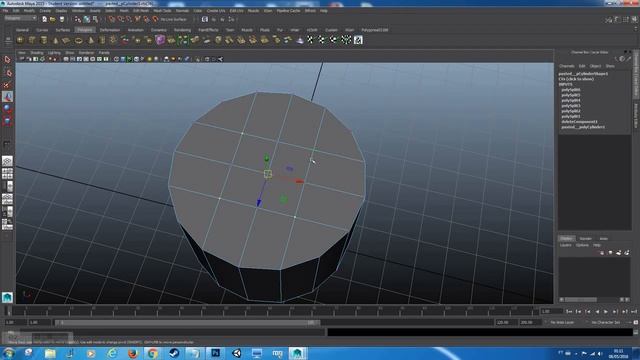Switch to four view layout
Image resolution: width=640 pixels, height=360 pixels.
pyautogui.click(x=7, y=173)
